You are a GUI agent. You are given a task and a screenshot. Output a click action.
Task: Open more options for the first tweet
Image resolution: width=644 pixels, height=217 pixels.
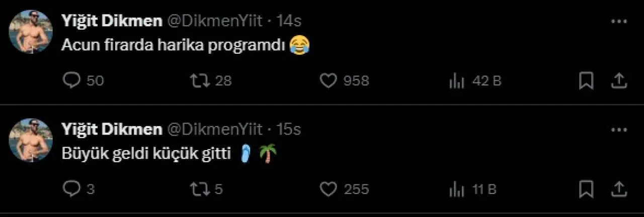[x=618, y=22]
